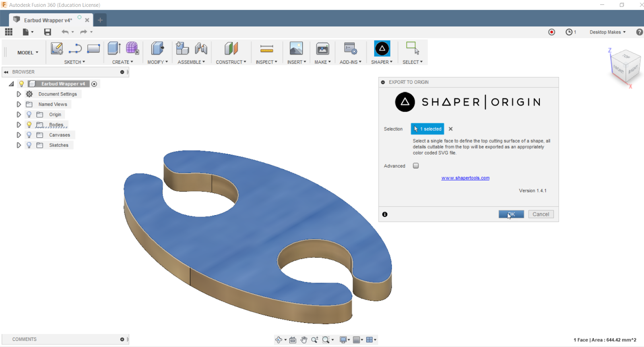Choose the Extrude tool

click(114, 48)
